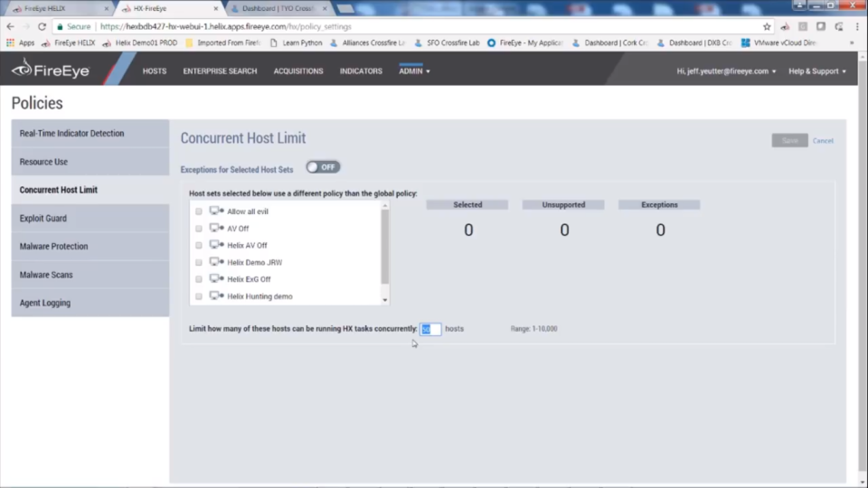
Task: Bookmark page with the star icon
Action: click(767, 26)
